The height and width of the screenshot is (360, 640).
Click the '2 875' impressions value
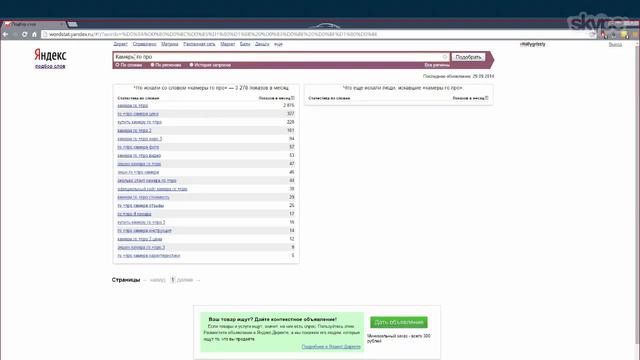289,106
